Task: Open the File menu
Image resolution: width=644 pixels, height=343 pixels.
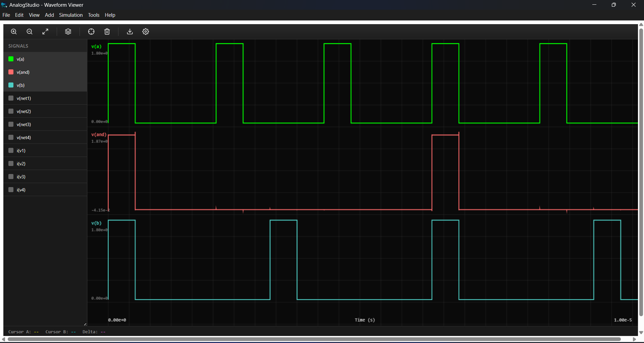Action: point(6,15)
